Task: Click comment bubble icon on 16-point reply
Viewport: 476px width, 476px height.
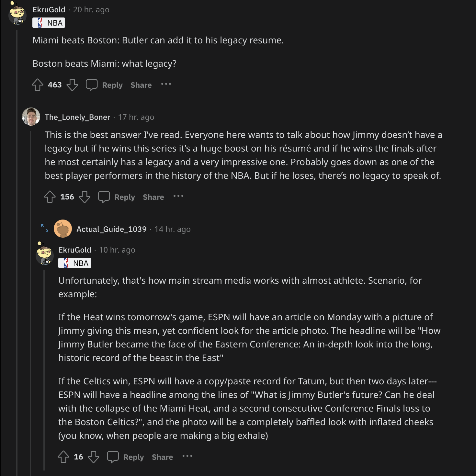Action: [x=113, y=457]
